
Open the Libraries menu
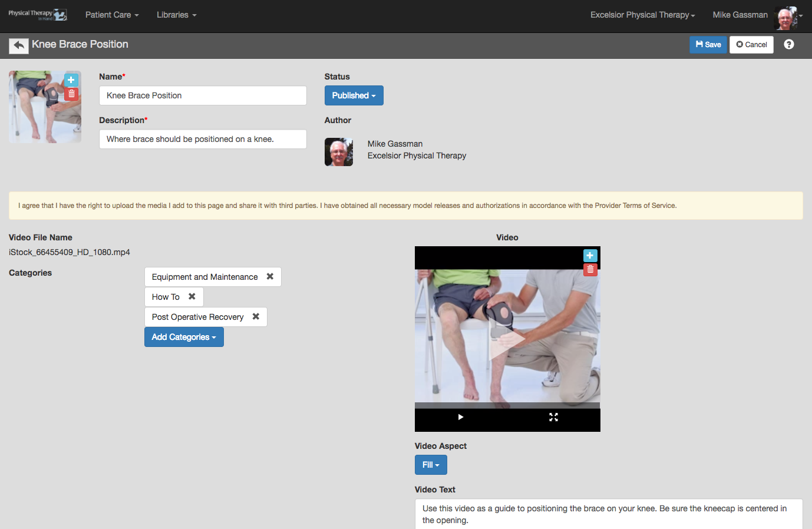[176, 15]
